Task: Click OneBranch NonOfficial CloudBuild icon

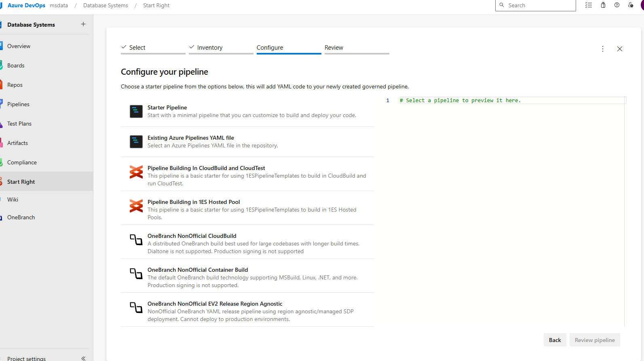Action: [x=136, y=240]
